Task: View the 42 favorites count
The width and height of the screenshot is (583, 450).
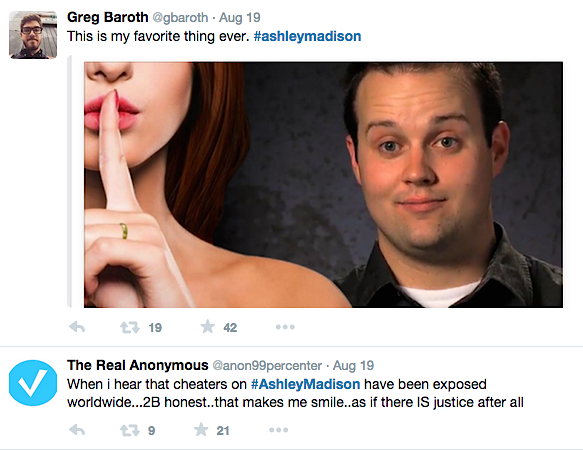Action: (x=230, y=328)
